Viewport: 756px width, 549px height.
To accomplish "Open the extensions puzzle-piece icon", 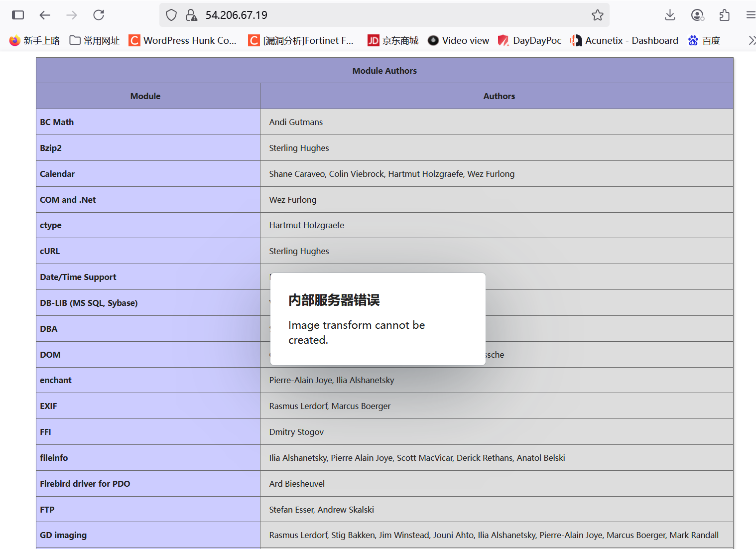I will [724, 15].
